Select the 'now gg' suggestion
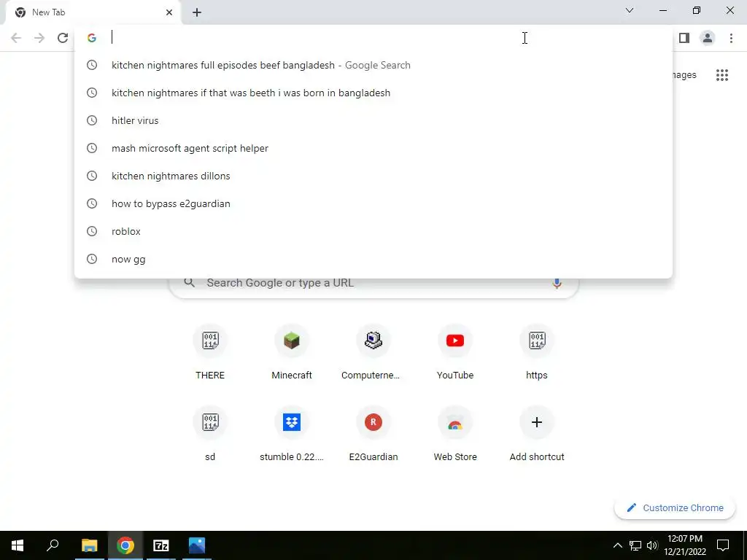Viewport: 747px width, 560px height. coord(373,259)
